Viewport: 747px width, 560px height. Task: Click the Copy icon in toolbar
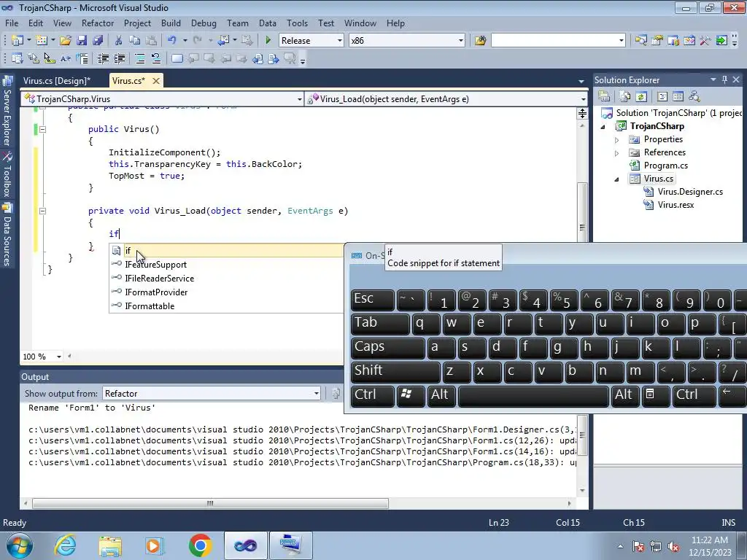(x=135, y=41)
